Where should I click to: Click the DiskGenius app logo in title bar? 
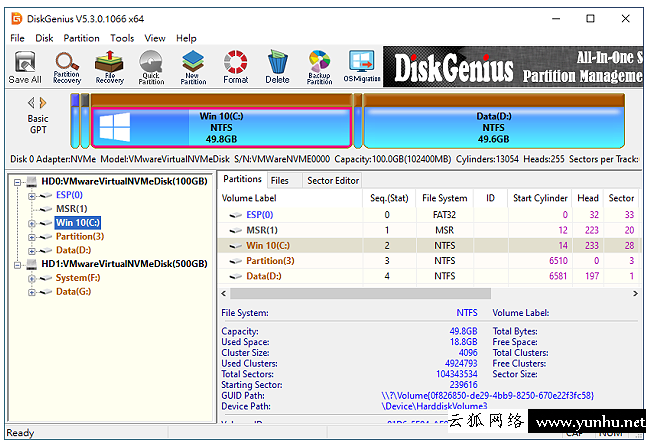16,19
